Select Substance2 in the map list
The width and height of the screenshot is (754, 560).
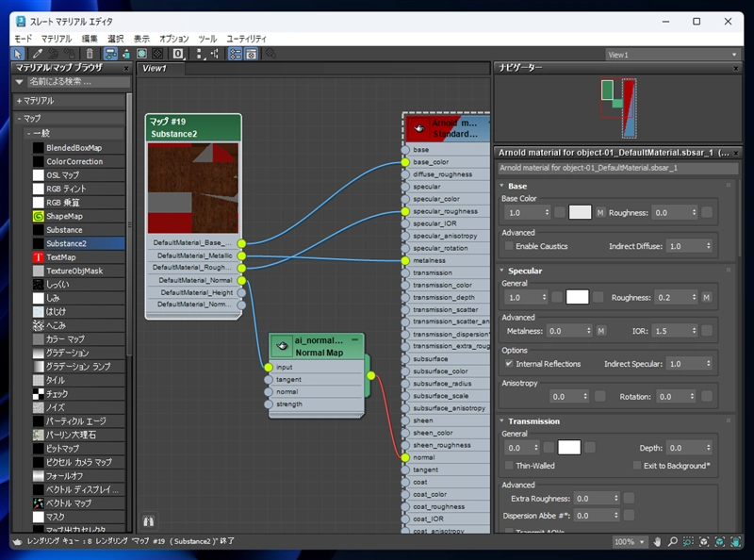coord(64,243)
